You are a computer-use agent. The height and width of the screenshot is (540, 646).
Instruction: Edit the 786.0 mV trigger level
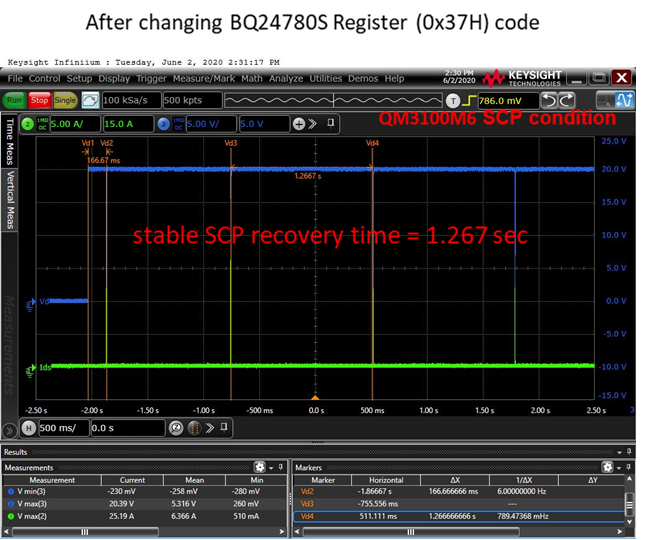coord(508,101)
